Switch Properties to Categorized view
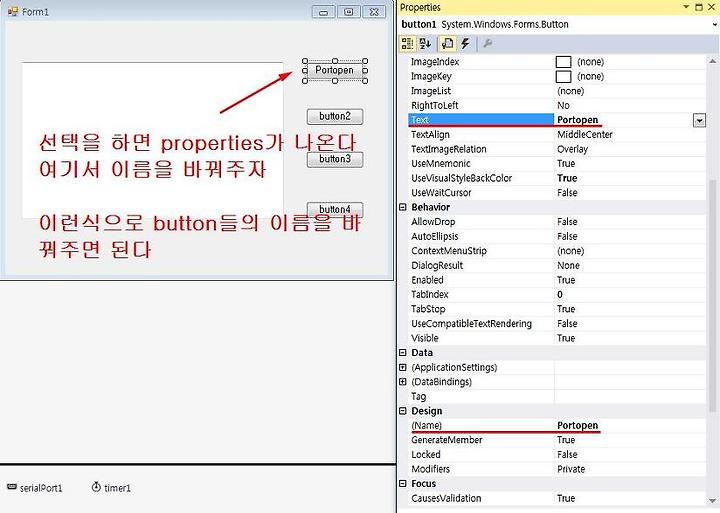The width and height of the screenshot is (720, 513). 407,44
